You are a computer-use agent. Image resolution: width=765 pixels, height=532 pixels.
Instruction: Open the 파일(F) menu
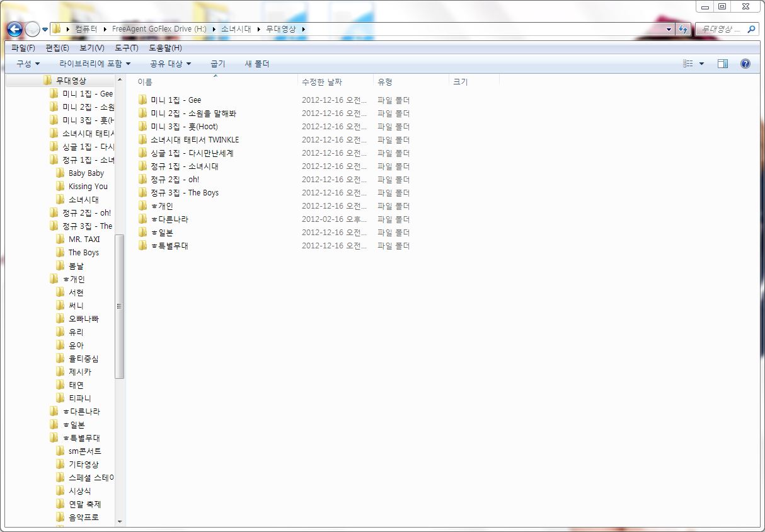[x=23, y=48]
